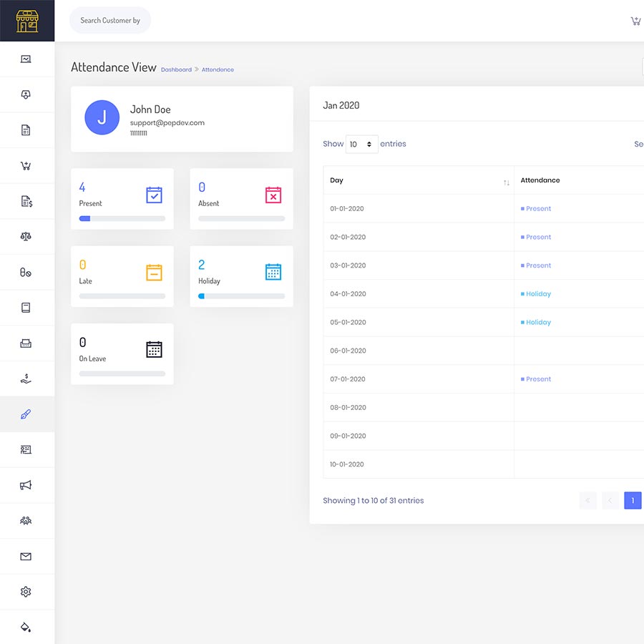
Task: Click the Attendance column header
Action: (540, 181)
